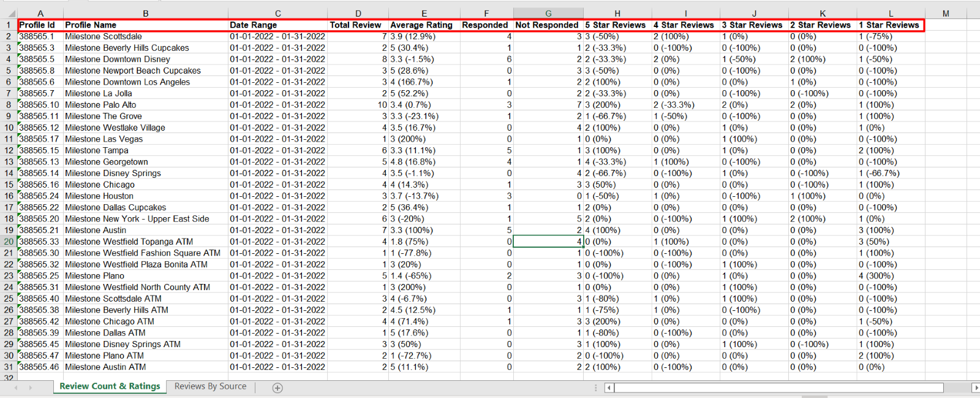
Task: Select column E header
Action: 424,13
